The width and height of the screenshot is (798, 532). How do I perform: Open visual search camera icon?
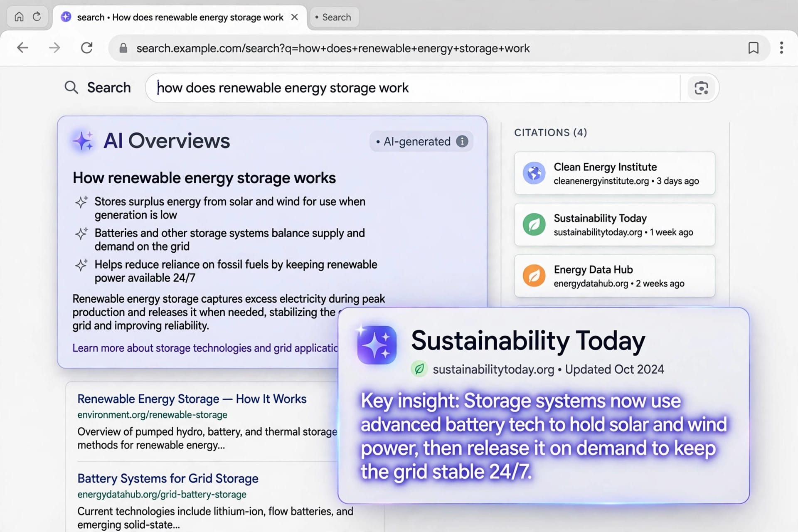click(x=701, y=88)
